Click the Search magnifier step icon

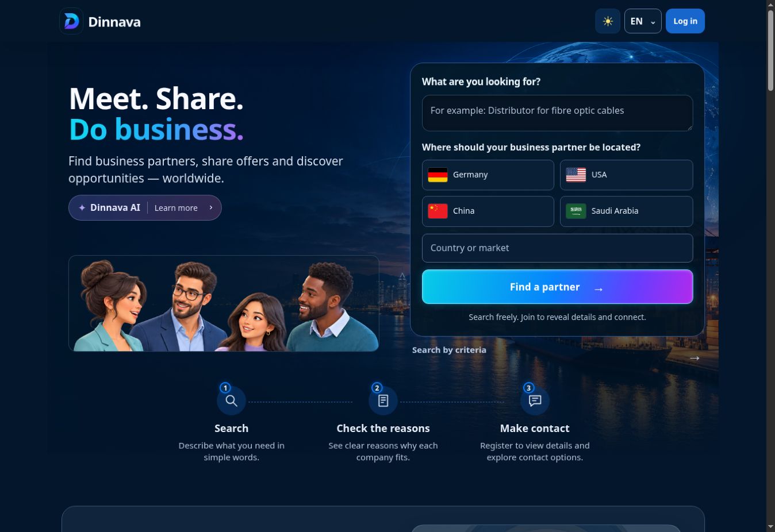click(231, 400)
